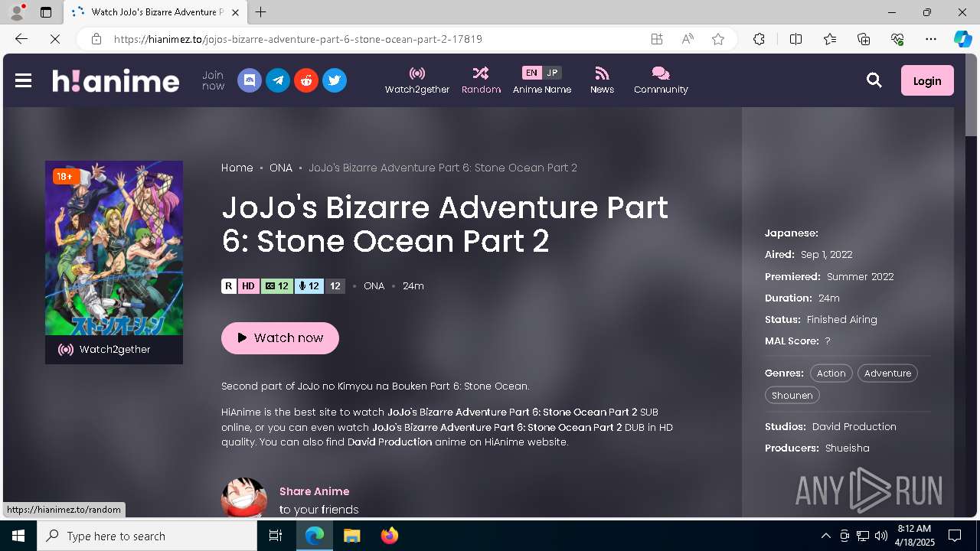
Task: Open File Explorer from taskbar
Action: click(x=351, y=536)
